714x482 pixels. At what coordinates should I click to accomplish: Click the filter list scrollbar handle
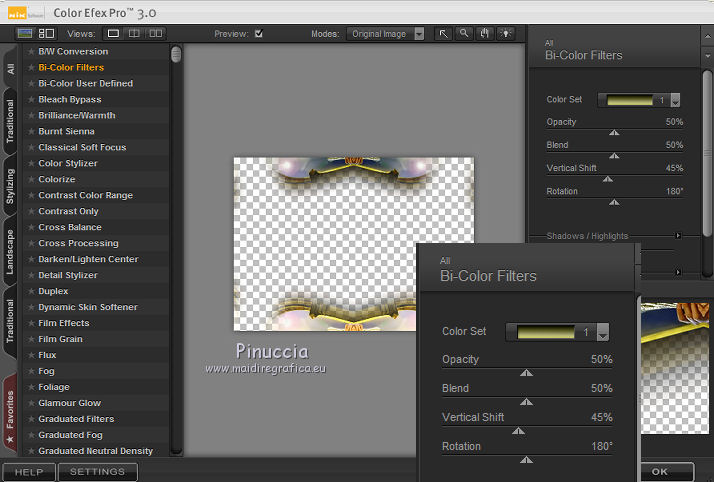click(176, 54)
